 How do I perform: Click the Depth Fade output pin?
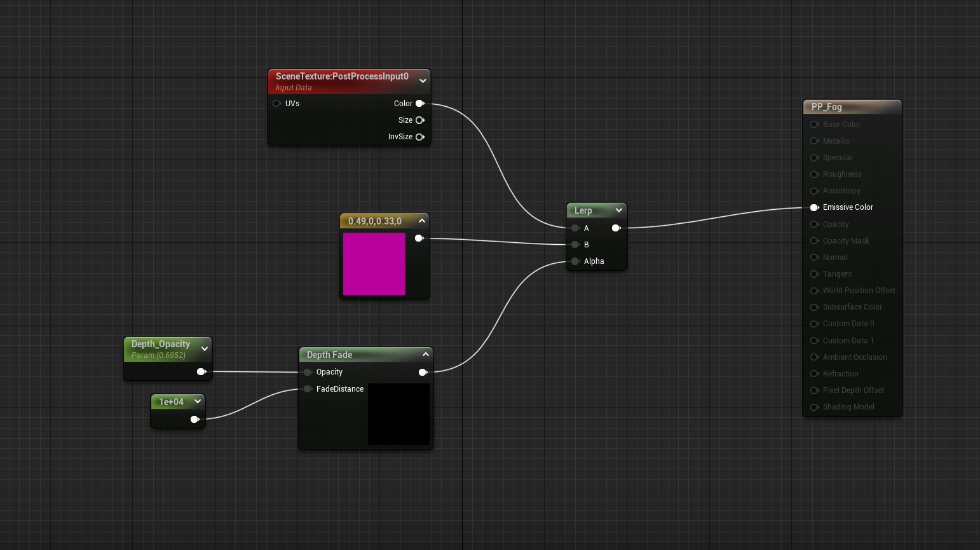point(423,373)
